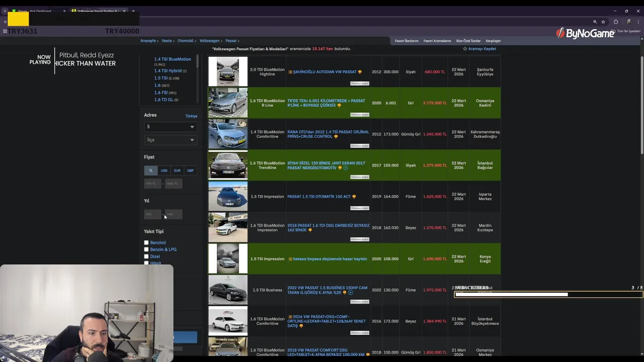644x362 pixels.
Task: Click video play icon on NERGİSOTOMOTİV listing
Action: click(x=346, y=168)
